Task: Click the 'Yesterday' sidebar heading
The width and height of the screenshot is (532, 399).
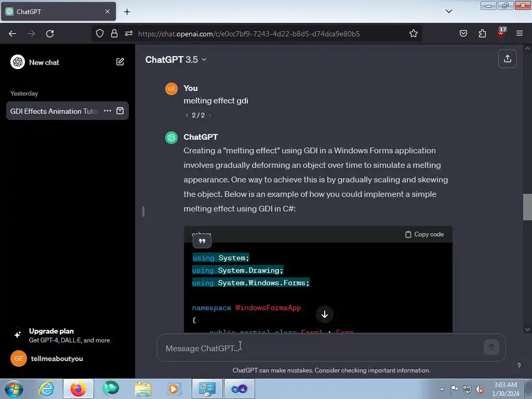Action: (24, 94)
